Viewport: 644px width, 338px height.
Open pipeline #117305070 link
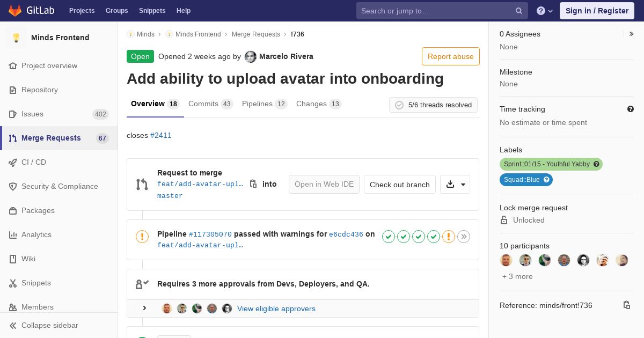pyautogui.click(x=210, y=234)
